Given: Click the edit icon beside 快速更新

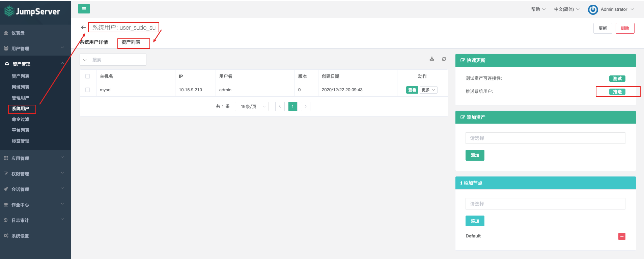Looking at the screenshot, I should (x=463, y=60).
